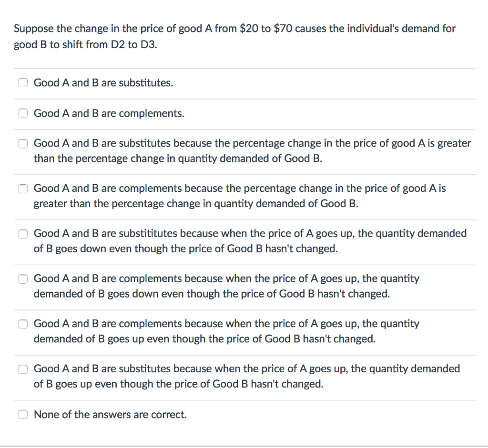Image resolution: width=488 pixels, height=448 pixels.
Task: Select checkbox for substitutes because percentage change option
Action: (23, 143)
